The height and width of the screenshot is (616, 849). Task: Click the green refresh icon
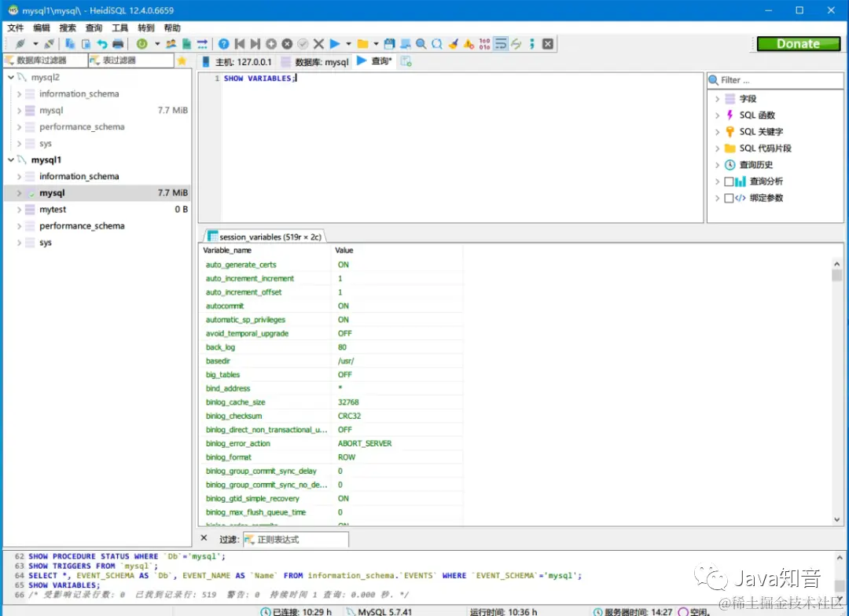(141, 44)
